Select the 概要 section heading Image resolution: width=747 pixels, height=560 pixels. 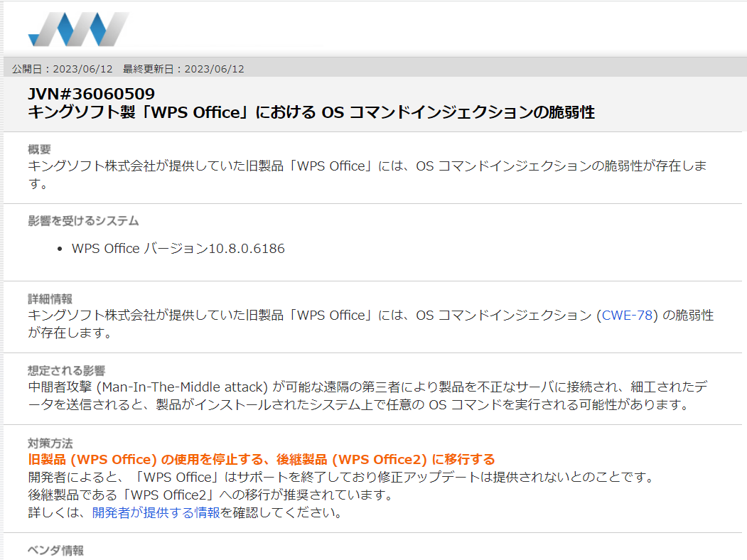coord(39,149)
